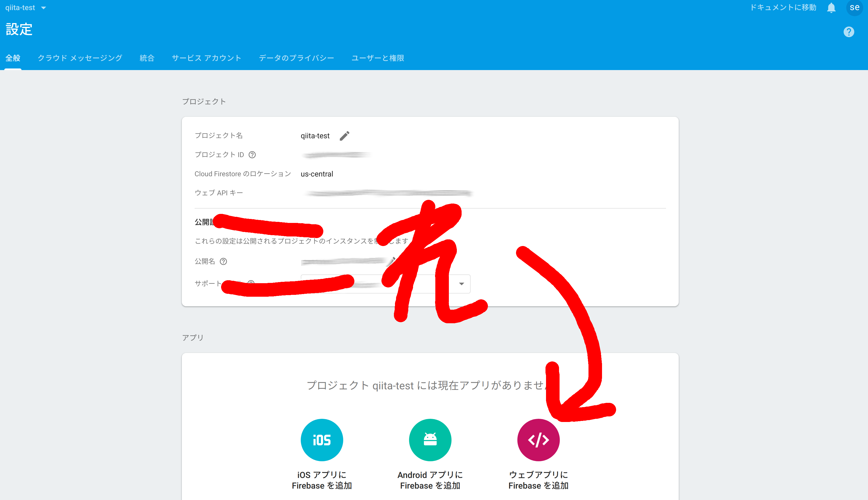Viewport: 868px width, 500px height.
Task: Click the help icon next to サポート field
Action: [x=251, y=283]
